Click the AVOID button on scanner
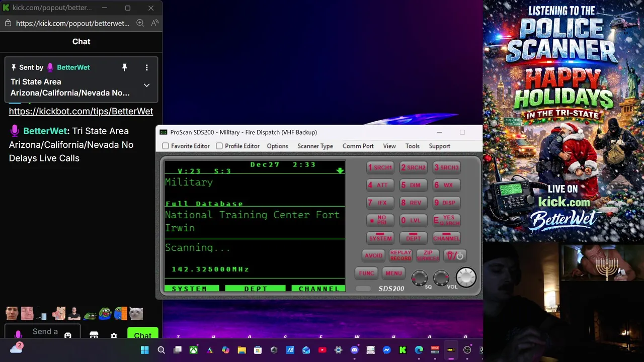Image resolution: width=644 pixels, height=362 pixels. 373,255
